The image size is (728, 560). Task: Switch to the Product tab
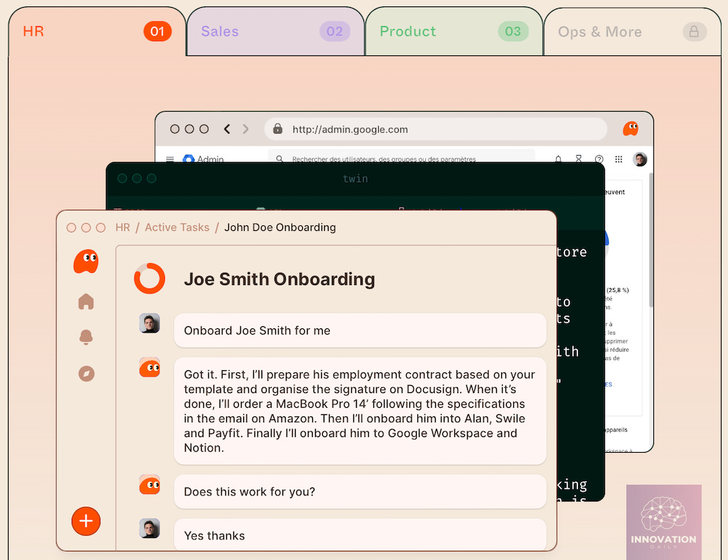pos(454,31)
